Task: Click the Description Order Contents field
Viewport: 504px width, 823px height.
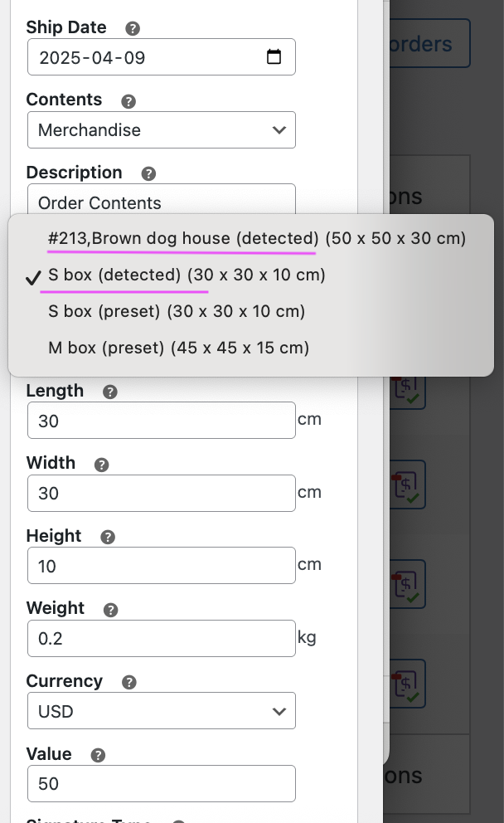Action: coord(162,202)
